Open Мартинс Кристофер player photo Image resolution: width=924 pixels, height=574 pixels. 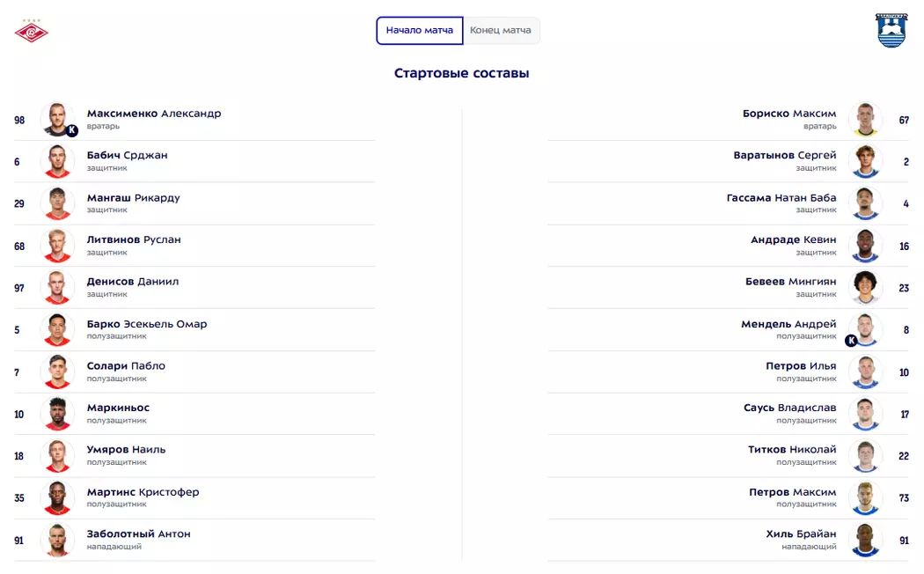[57, 498]
